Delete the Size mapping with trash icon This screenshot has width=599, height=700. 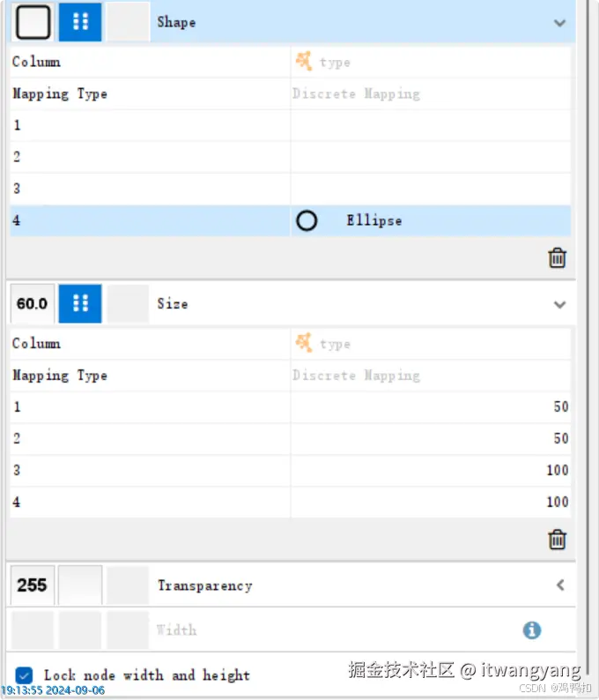pos(557,539)
